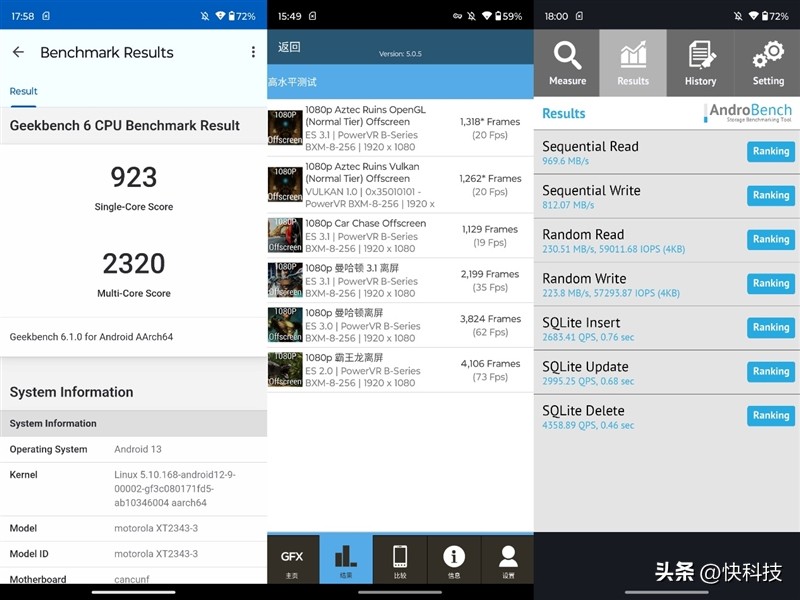Tap the 曼哈顿 3.1 离屏 test thumbnail

[x=285, y=280]
